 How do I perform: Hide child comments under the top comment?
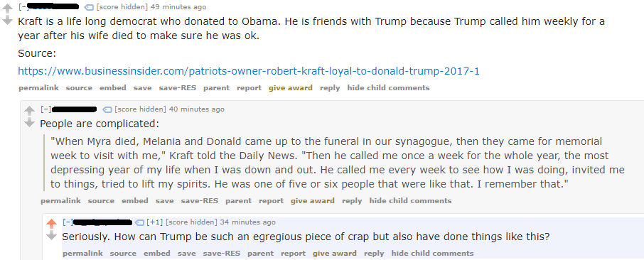coord(388,88)
